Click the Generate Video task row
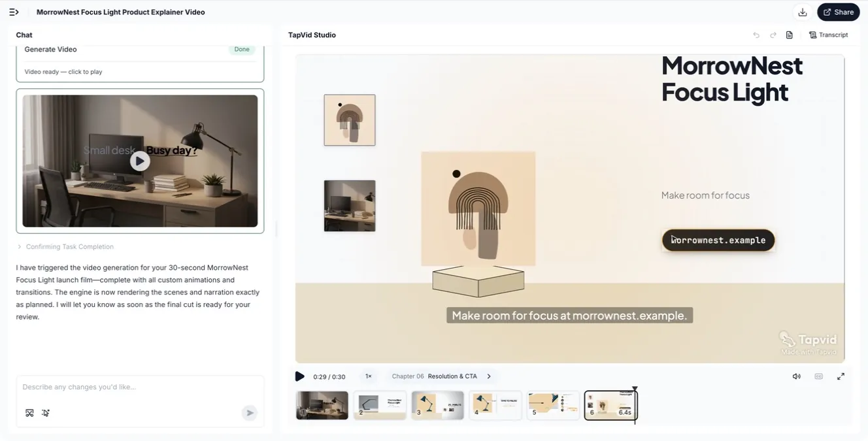The height and width of the screenshot is (441, 868). tap(140, 50)
